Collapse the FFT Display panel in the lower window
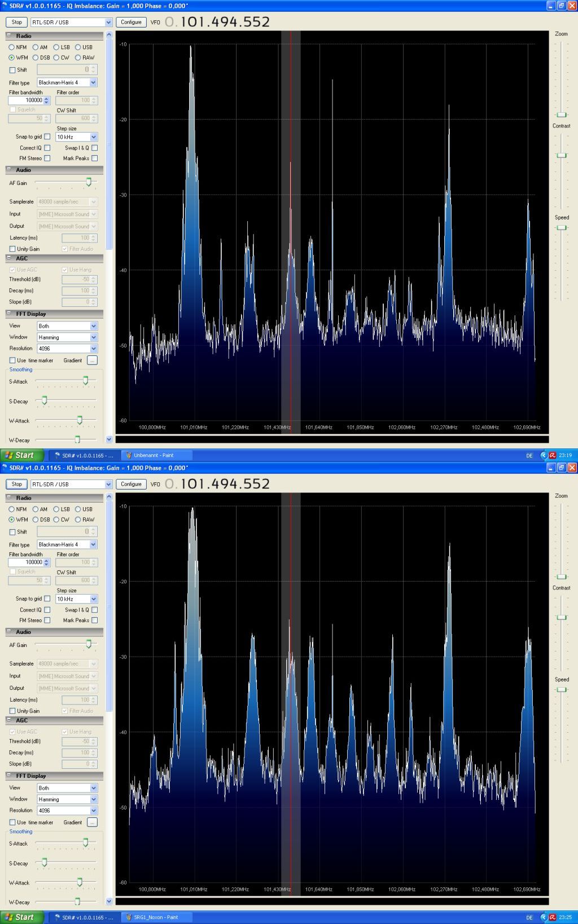 click(9, 776)
